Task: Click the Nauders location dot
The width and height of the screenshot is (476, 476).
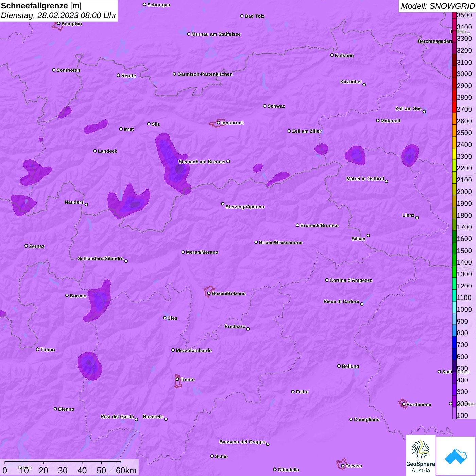Action: coord(86,204)
